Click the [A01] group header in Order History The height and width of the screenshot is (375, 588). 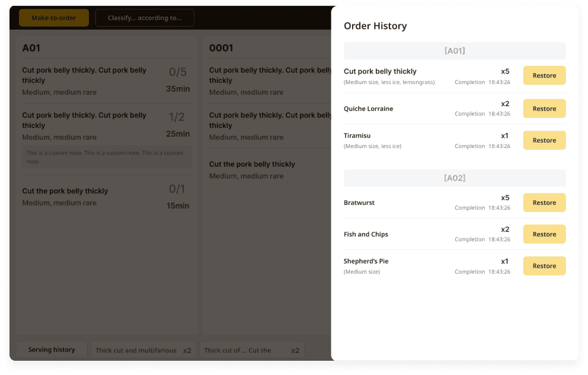455,50
